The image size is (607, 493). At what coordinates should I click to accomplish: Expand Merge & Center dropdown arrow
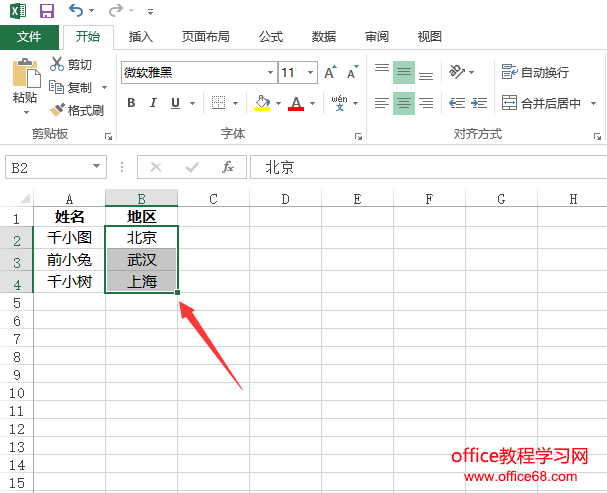pyautogui.click(x=593, y=103)
